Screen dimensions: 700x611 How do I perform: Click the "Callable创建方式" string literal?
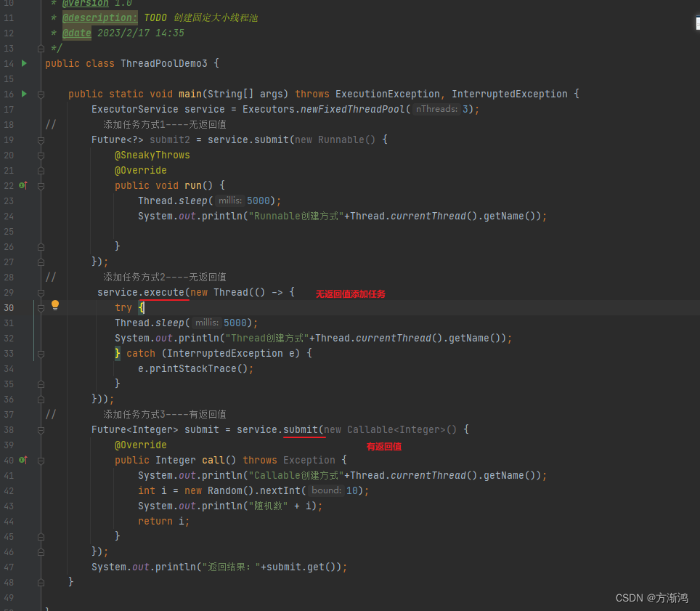click(x=296, y=475)
